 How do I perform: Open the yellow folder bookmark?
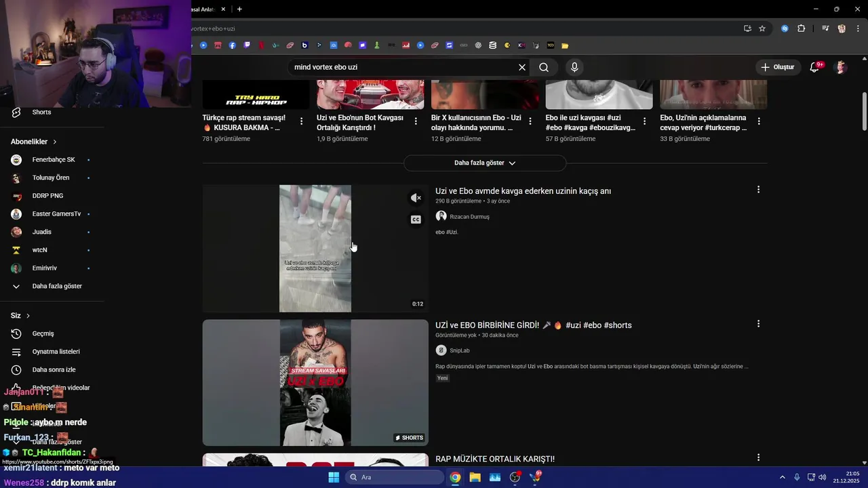(565, 45)
